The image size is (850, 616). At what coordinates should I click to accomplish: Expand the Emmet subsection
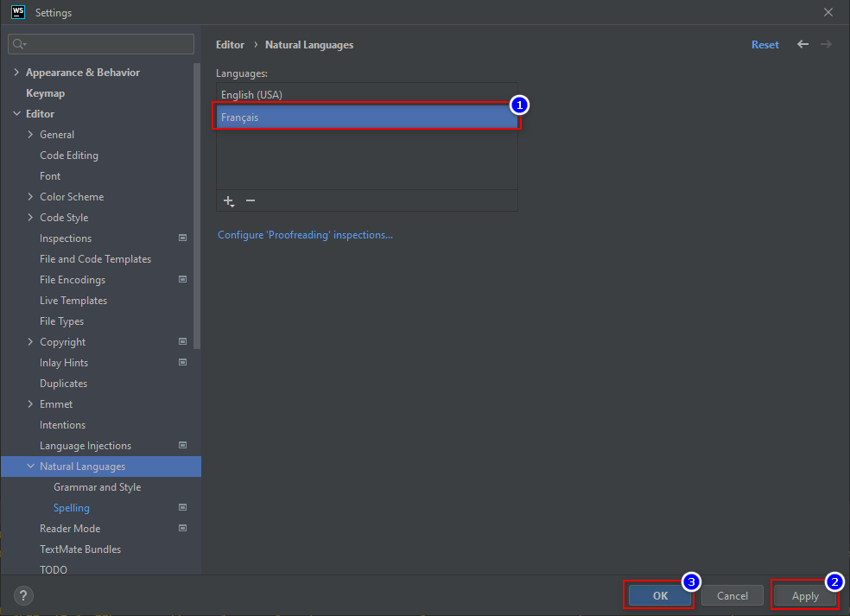point(30,404)
